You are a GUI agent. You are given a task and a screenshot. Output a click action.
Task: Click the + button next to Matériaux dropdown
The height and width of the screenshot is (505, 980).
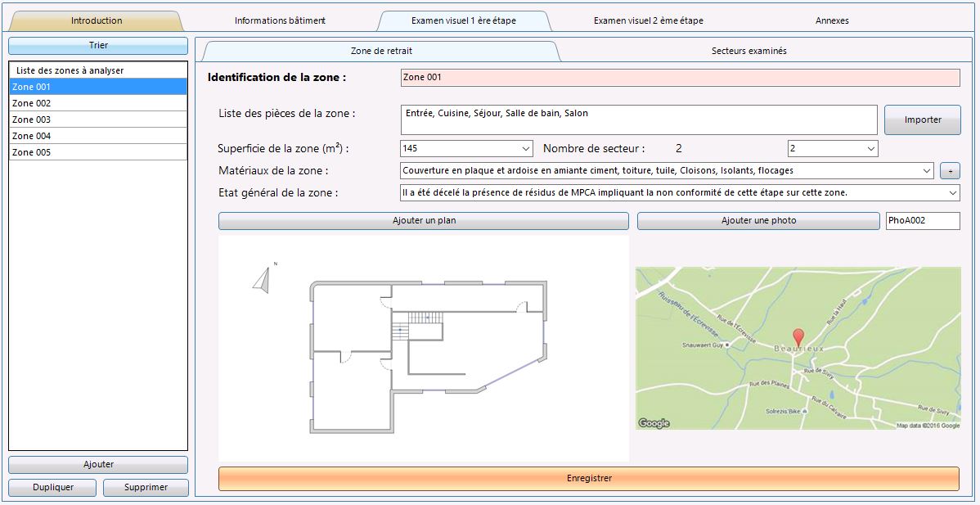(950, 170)
